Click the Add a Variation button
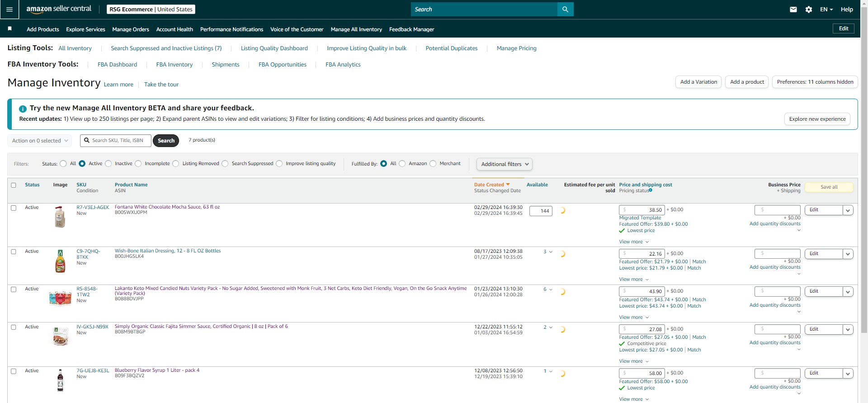868x403 pixels. click(698, 82)
